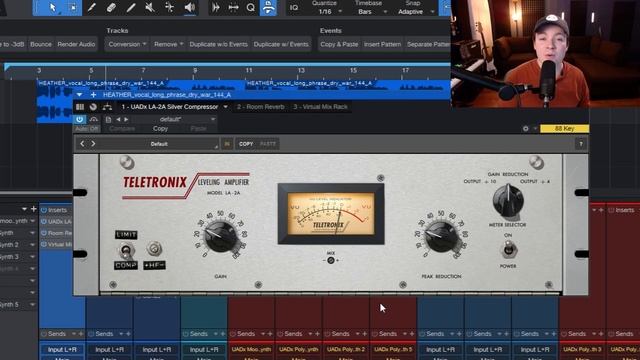This screenshot has height=360, width=640.
Task: Click the PEAK REDUCTION knob
Action: [x=441, y=236]
